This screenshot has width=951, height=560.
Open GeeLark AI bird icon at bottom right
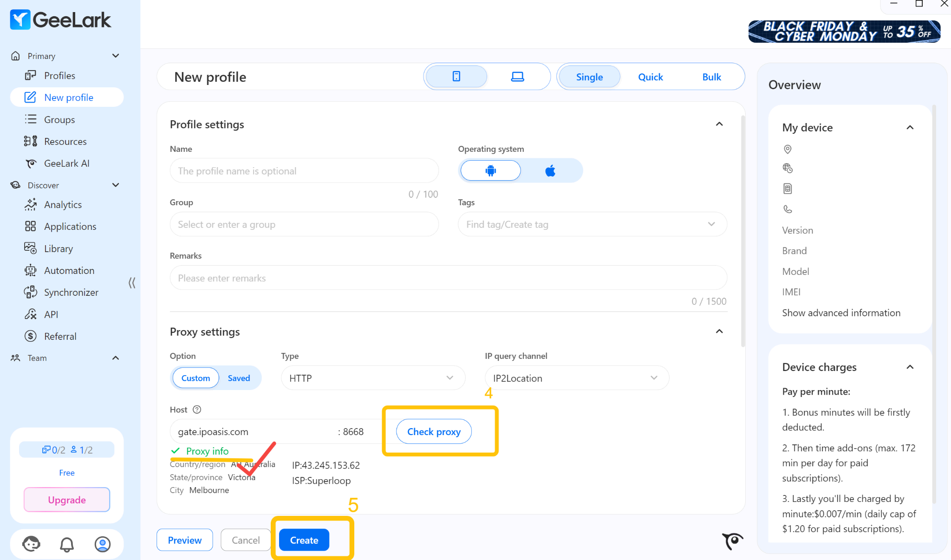pos(732,540)
